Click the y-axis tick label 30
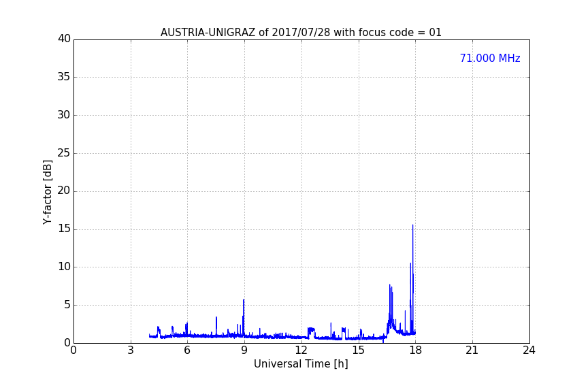The width and height of the screenshot is (588, 392). pos(64,115)
